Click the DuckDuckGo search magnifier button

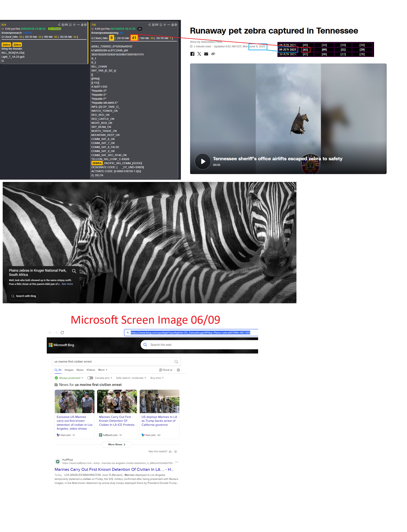coord(176,361)
